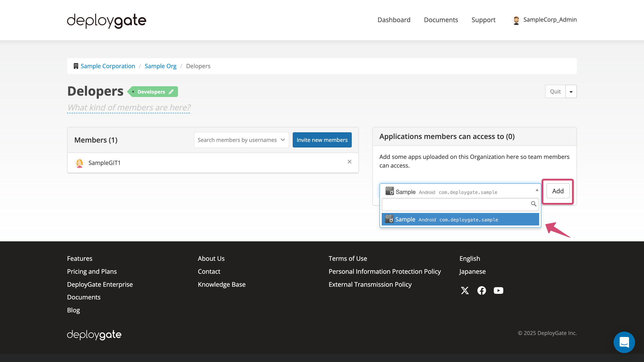Open About Us footer link
This screenshot has width=644, height=362.
211,259
